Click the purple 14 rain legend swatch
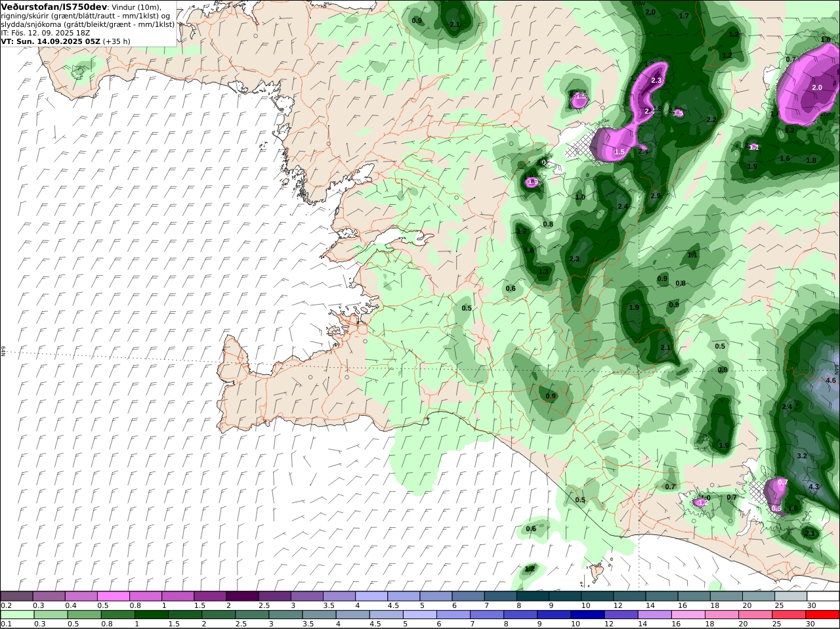 coord(654,615)
